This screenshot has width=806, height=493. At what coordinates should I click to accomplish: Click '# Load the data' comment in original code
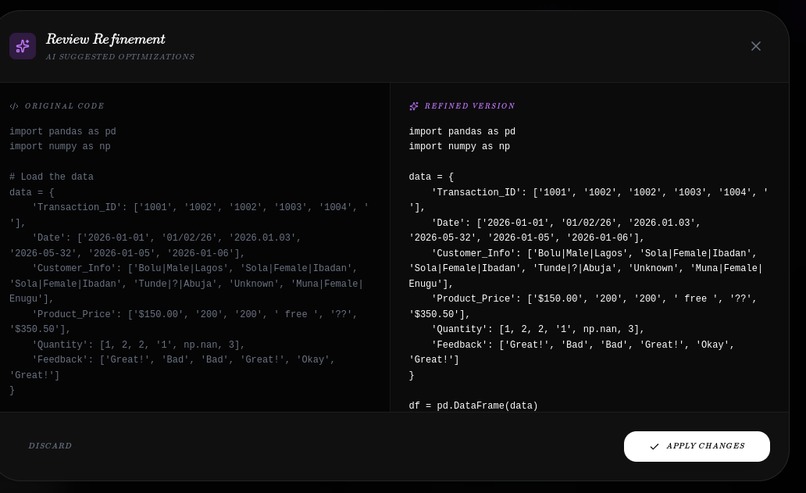click(x=51, y=177)
